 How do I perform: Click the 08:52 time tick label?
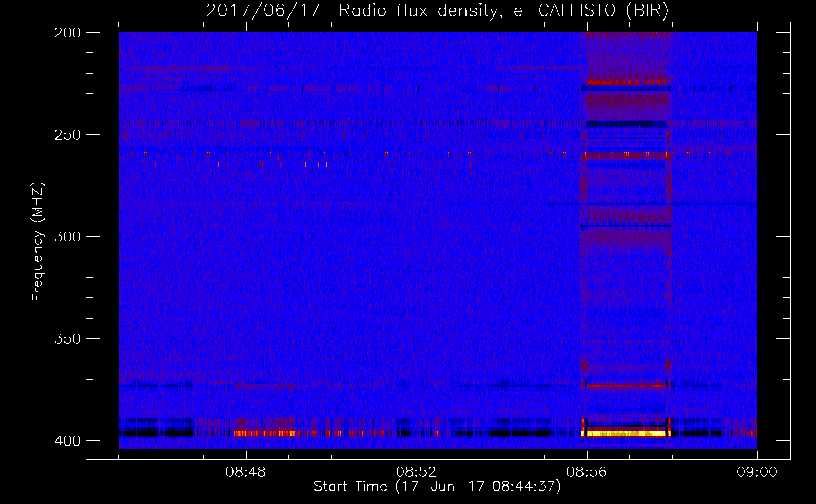417,472
